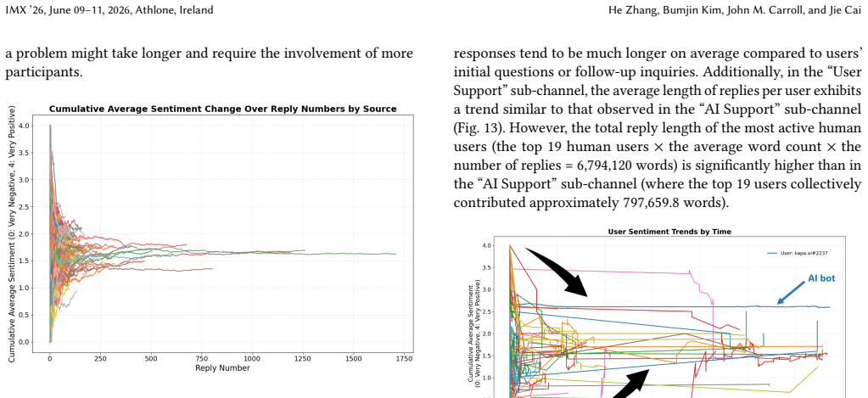Click the 'User Sentiment Trends by Time' chart title
The height and width of the screenshot is (398, 868).
tap(669, 232)
